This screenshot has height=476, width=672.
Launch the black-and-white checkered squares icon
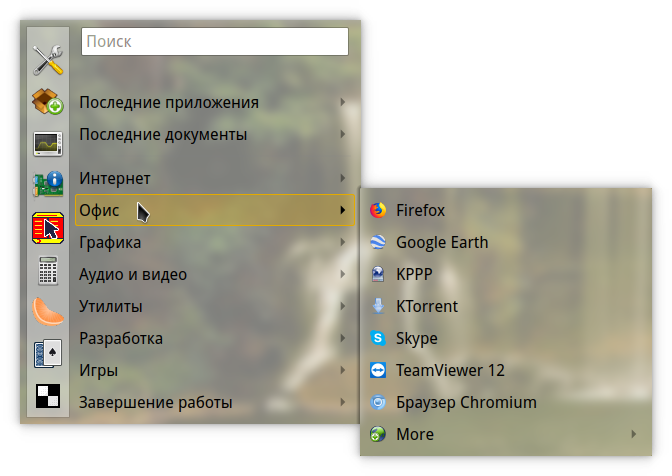(x=48, y=395)
